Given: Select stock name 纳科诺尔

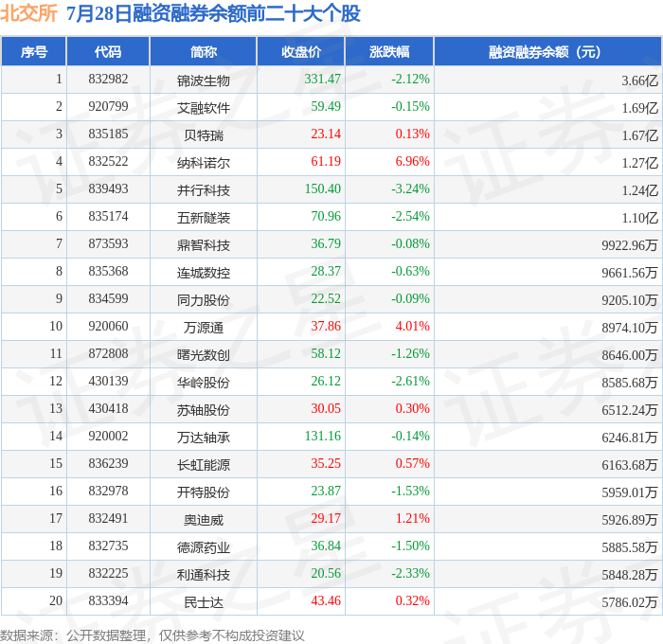Looking at the screenshot, I should (x=204, y=163).
